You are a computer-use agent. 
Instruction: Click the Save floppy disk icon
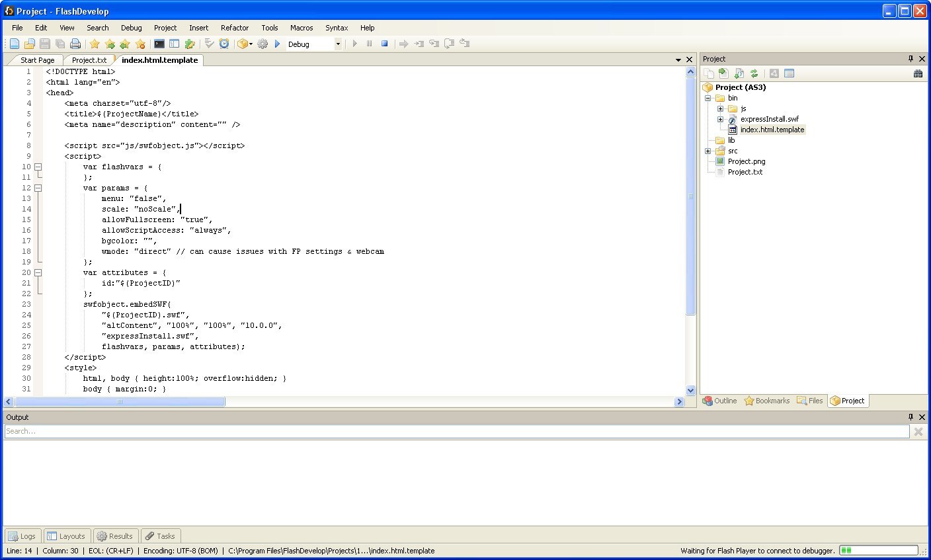pyautogui.click(x=45, y=44)
